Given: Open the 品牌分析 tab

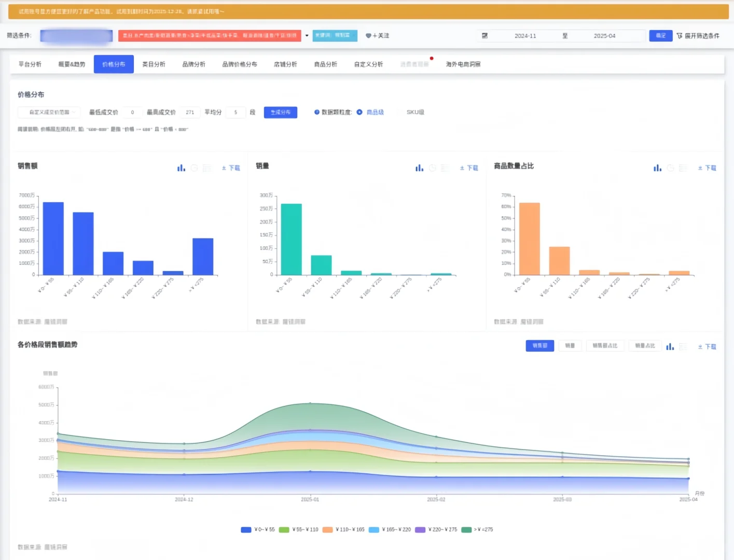Looking at the screenshot, I should pos(193,64).
